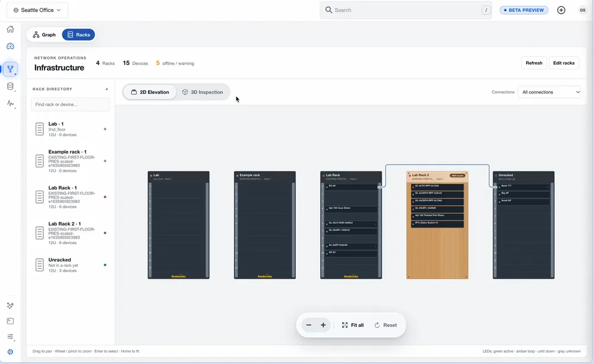
Task: Open the Home icon in the sidebar
Action: [x=10, y=29]
